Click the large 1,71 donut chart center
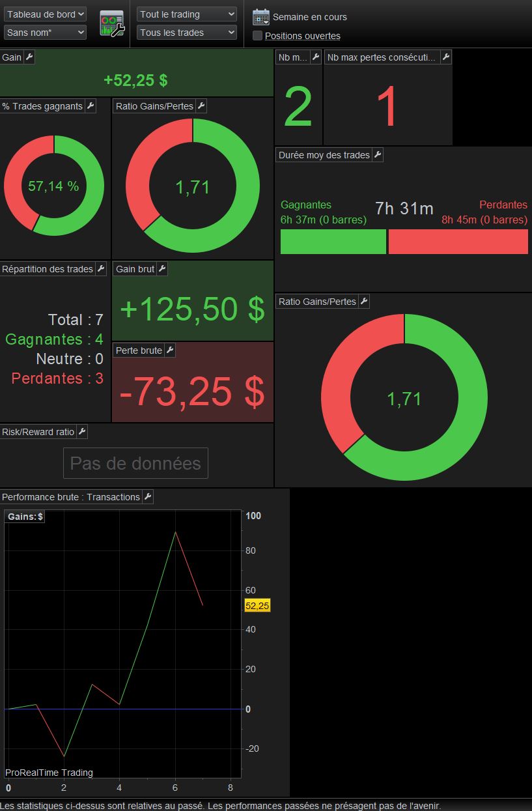The width and height of the screenshot is (532, 811). point(404,399)
